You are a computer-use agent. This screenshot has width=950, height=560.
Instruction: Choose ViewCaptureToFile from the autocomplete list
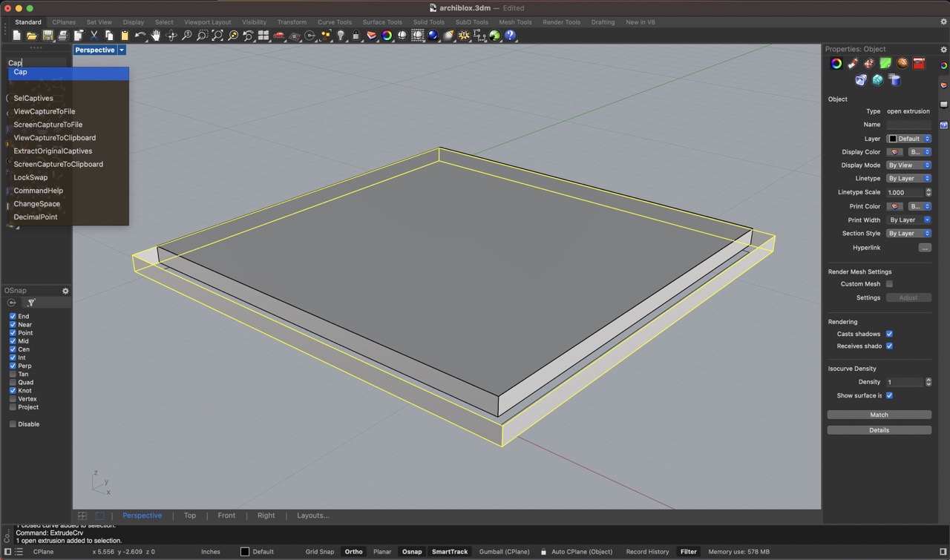coord(45,111)
